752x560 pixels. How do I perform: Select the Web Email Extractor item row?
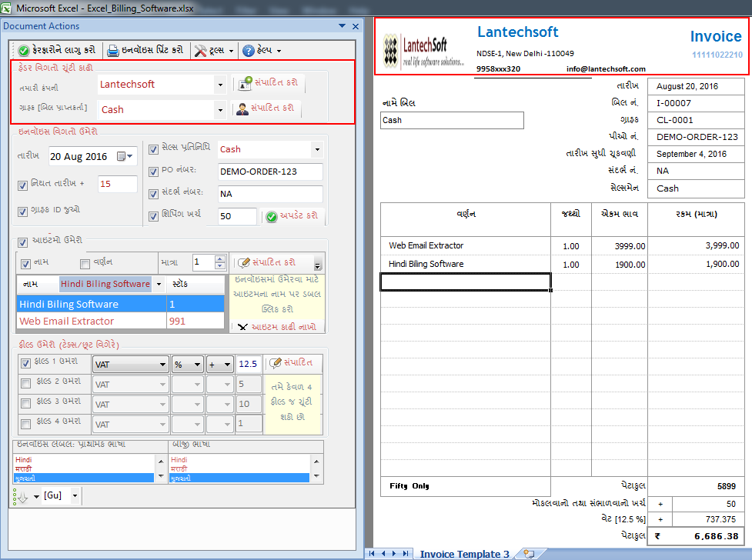[x=120, y=322]
